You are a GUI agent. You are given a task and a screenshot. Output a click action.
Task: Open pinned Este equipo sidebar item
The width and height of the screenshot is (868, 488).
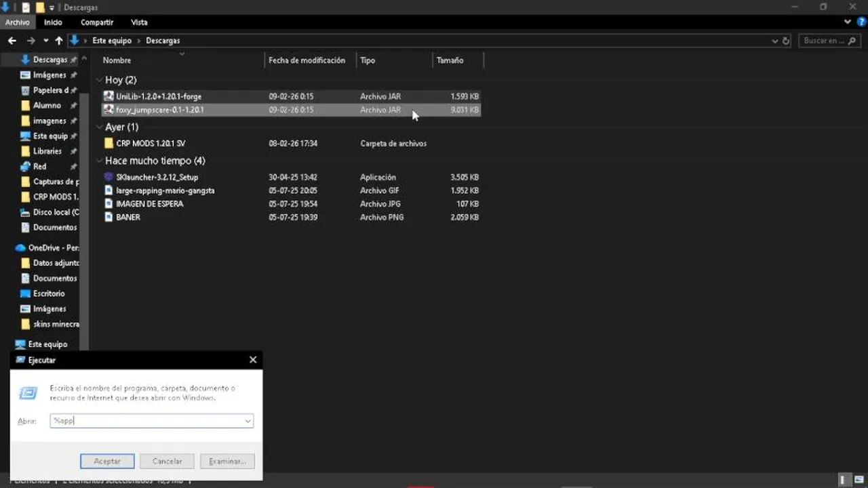50,136
